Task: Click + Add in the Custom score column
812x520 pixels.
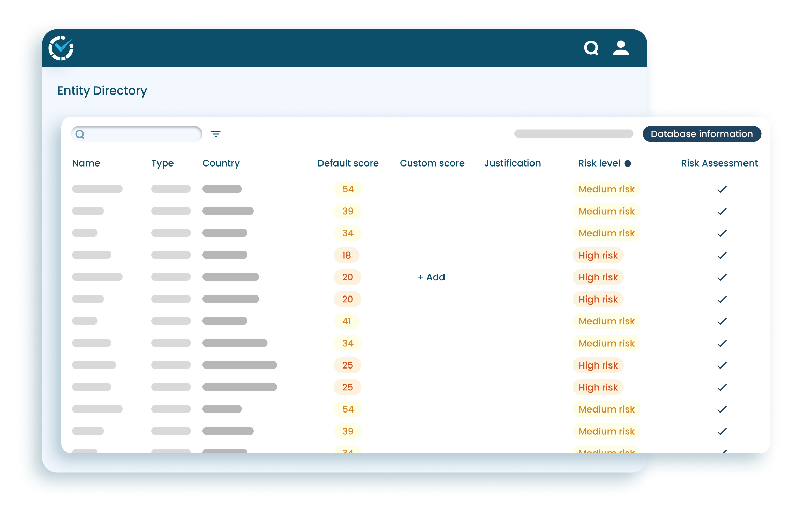Action: [x=432, y=277]
